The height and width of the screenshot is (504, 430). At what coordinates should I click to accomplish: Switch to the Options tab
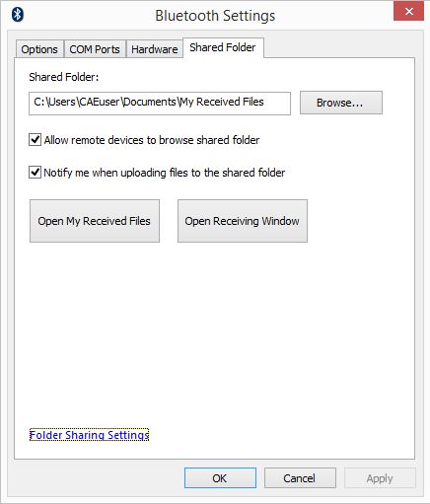click(x=39, y=49)
